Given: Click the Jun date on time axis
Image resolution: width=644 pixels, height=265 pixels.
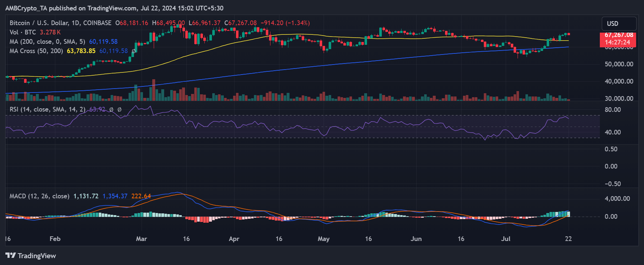Looking at the screenshot, I should (x=416, y=239).
